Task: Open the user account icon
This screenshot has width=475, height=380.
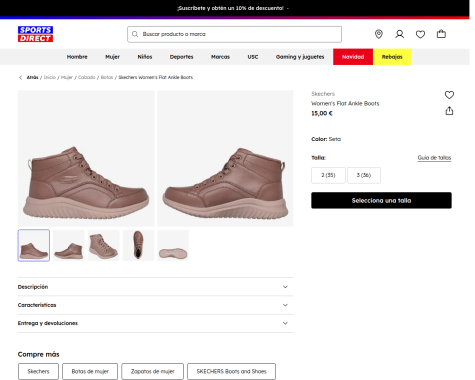Action: tap(399, 34)
